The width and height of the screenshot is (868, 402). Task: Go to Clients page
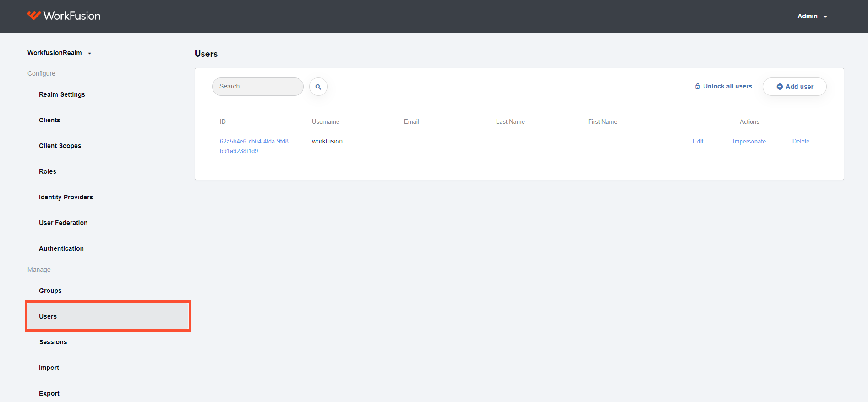(49, 120)
